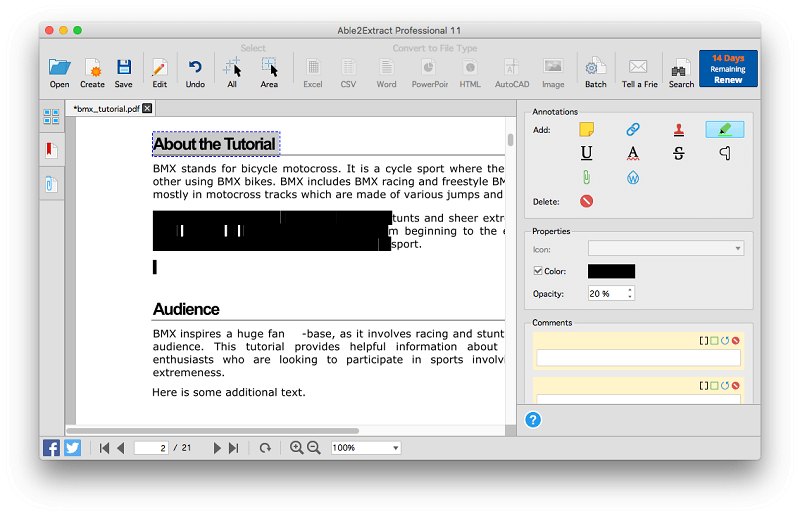Image resolution: width=800 pixels, height=516 pixels.
Task: Add a stamp annotation
Action: (679, 130)
